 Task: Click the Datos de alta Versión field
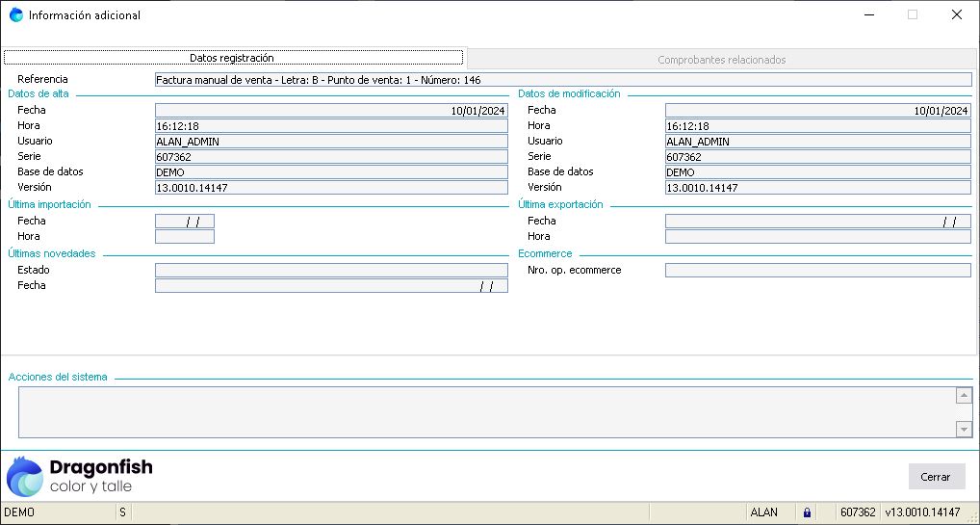pyautogui.click(x=331, y=187)
